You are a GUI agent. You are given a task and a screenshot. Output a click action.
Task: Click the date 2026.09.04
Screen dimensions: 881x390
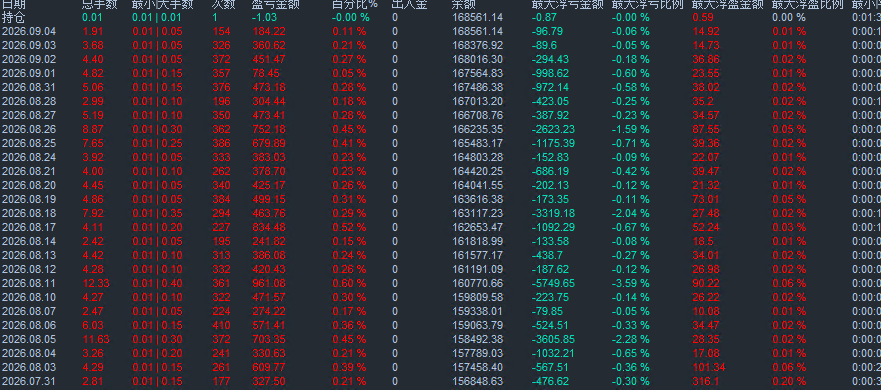pos(29,31)
